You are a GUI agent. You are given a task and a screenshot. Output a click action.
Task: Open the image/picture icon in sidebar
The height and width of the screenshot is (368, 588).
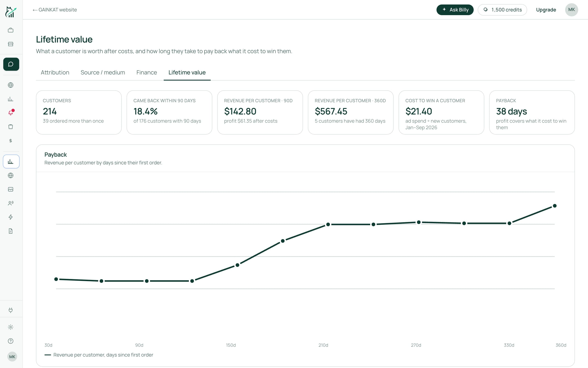coord(10,189)
